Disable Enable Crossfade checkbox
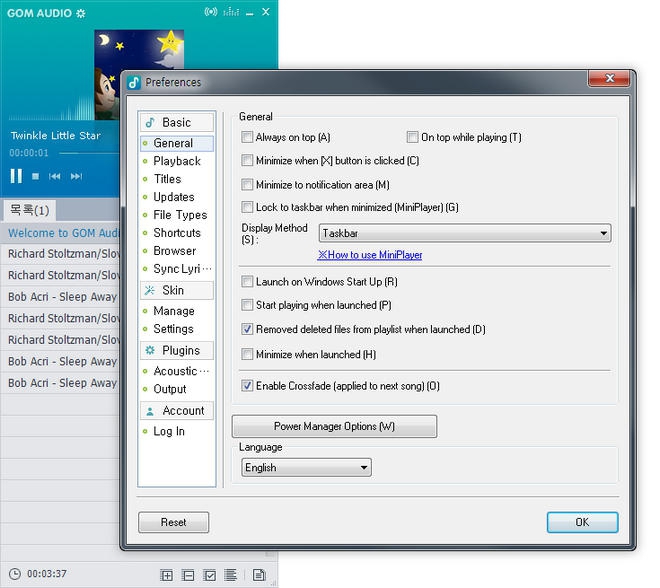 click(x=247, y=386)
